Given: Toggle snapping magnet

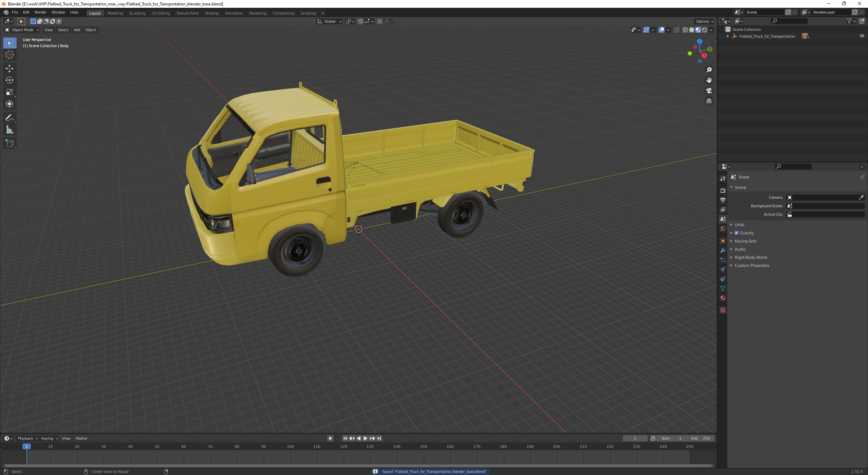Looking at the screenshot, I should 360,21.
